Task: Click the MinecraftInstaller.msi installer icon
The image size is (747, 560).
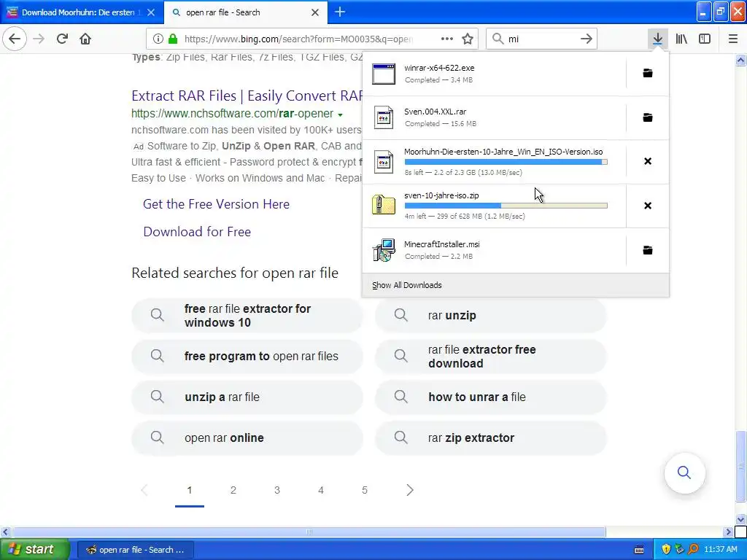Action: point(384,250)
